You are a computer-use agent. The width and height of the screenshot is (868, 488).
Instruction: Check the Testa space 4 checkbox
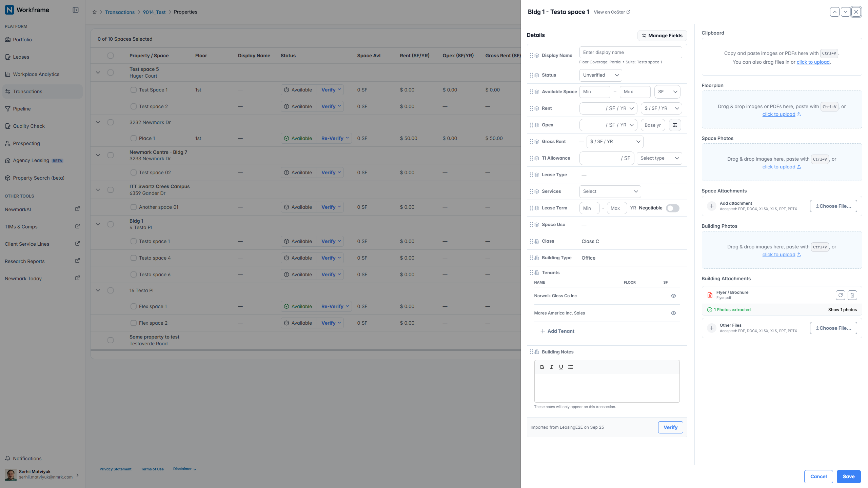pyautogui.click(x=134, y=258)
